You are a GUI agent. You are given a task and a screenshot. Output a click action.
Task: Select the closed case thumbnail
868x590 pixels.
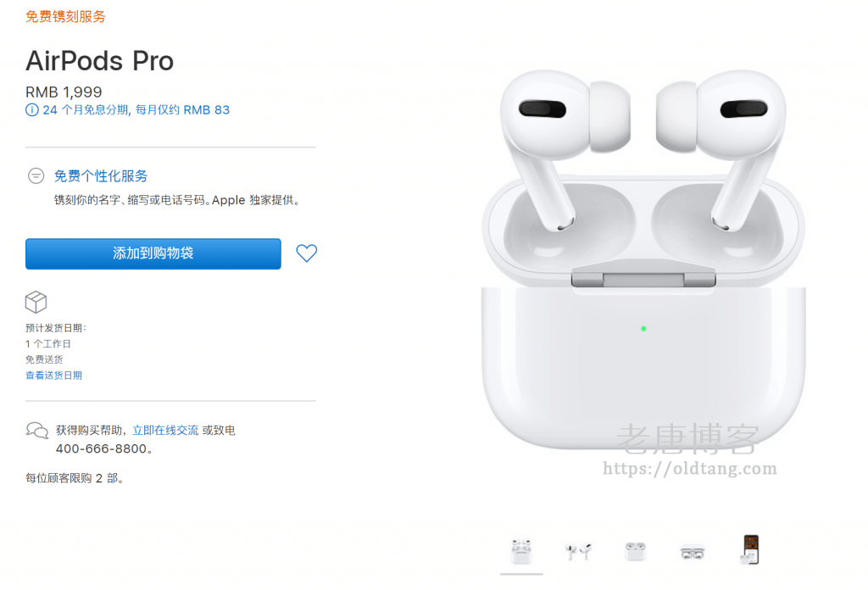tap(636, 551)
